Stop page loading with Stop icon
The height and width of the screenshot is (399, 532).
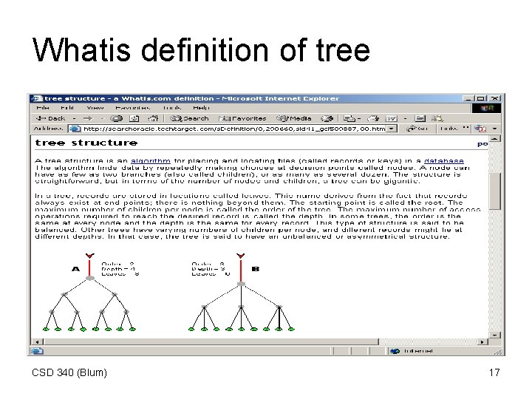tap(117, 118)
